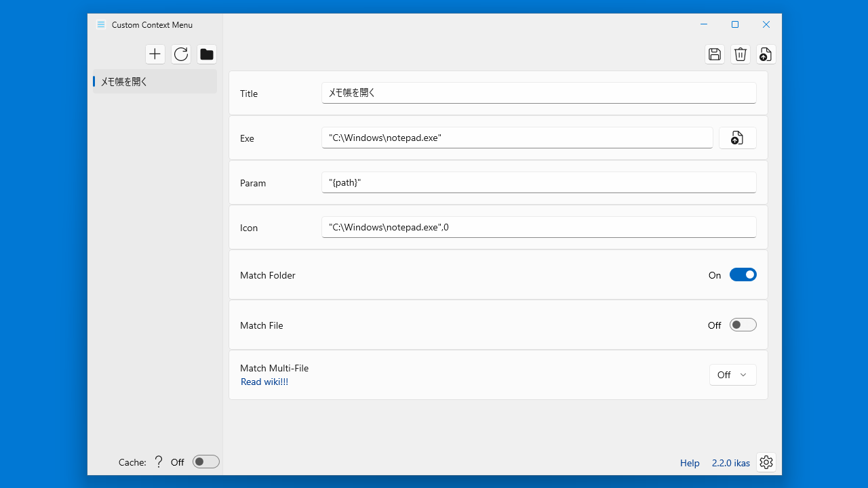The height and width of the screenshot is (488, 868).
Task: Add a new menu item with plus icon
Action: pyautogui.click(x=155, y=54)
